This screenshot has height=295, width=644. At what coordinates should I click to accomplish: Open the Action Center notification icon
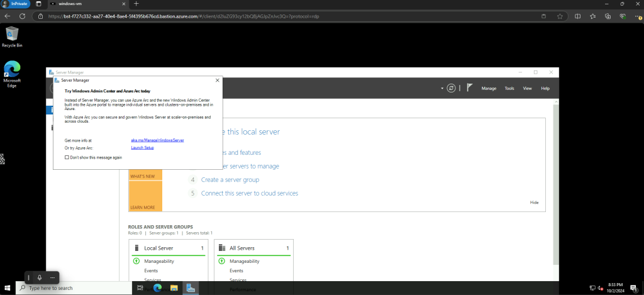[635, 288]
